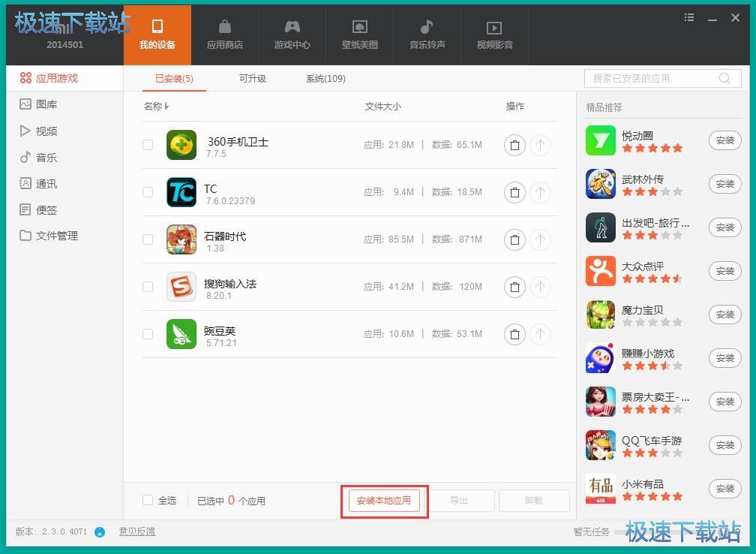Go to the 游戏中心 tab
Viewport: 756px width, 554px height.
point(292,35)
